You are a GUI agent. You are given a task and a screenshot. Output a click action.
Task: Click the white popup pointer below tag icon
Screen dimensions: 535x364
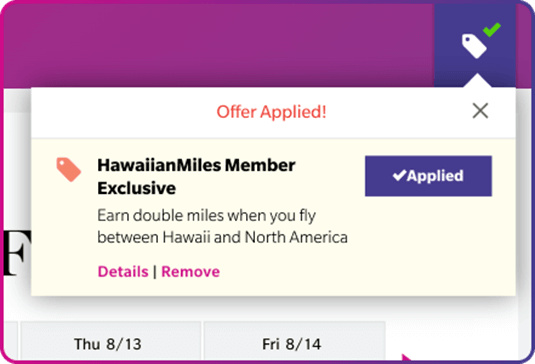[477, 81]
